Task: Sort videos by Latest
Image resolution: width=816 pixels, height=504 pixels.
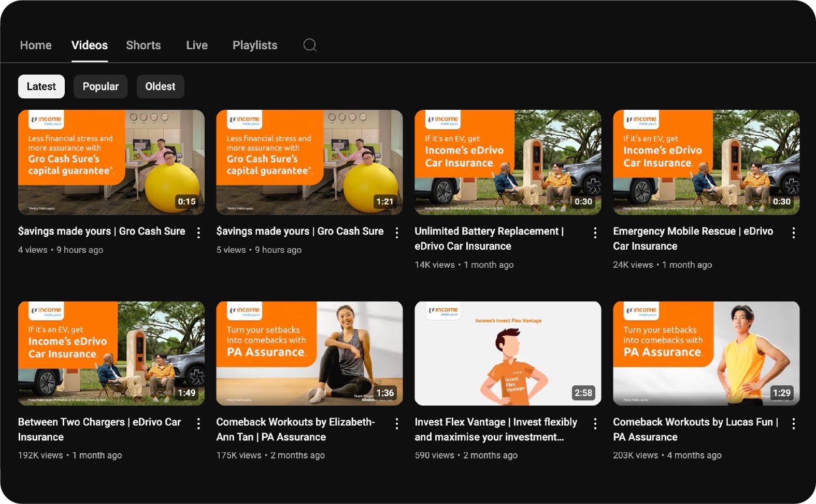Action: pyautogui.click(x=41, y=87)
